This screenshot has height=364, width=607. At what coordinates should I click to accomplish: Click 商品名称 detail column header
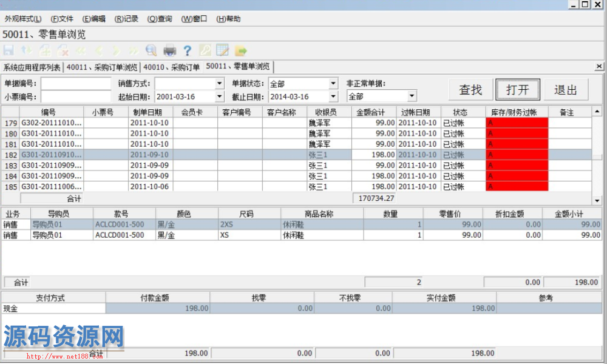pyautogui.click(x=322, y=214)
